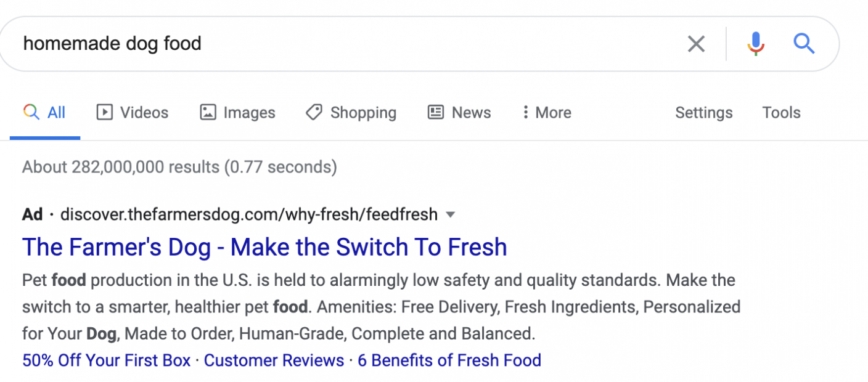Image resolution: width=868 pixels, height=382 pixels.
Task: Open the search Settings menu
Action: pyautogui.click(x=703, y=112)
